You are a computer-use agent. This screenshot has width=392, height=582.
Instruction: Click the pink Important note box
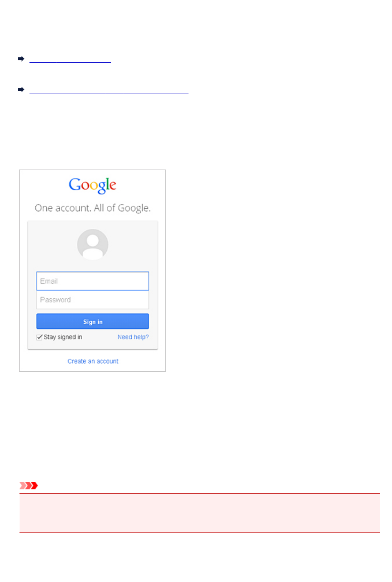(x=200, y=513)
